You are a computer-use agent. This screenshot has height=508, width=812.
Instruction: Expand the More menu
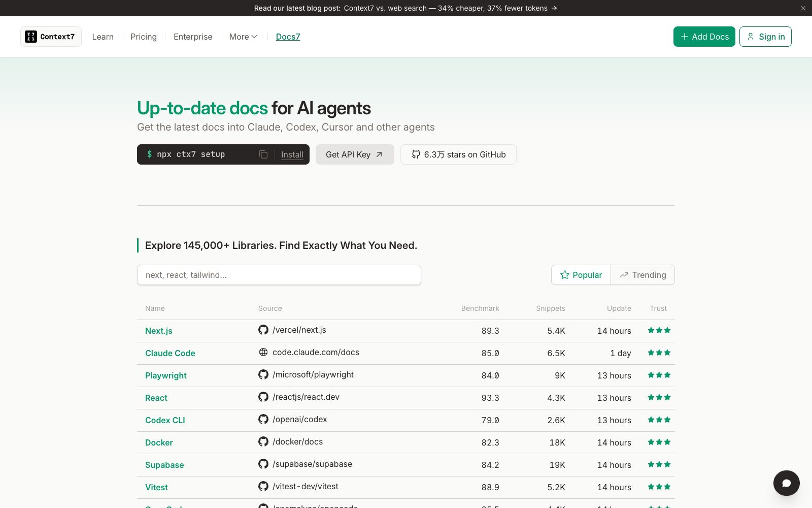(x=243, y=37)
